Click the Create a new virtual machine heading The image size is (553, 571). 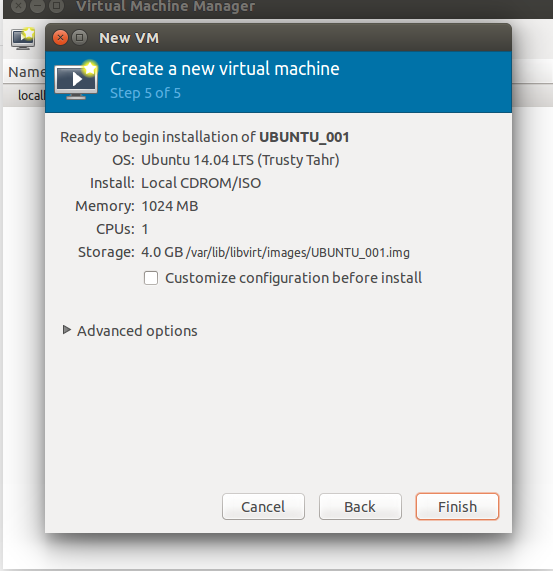pos(225,69)
